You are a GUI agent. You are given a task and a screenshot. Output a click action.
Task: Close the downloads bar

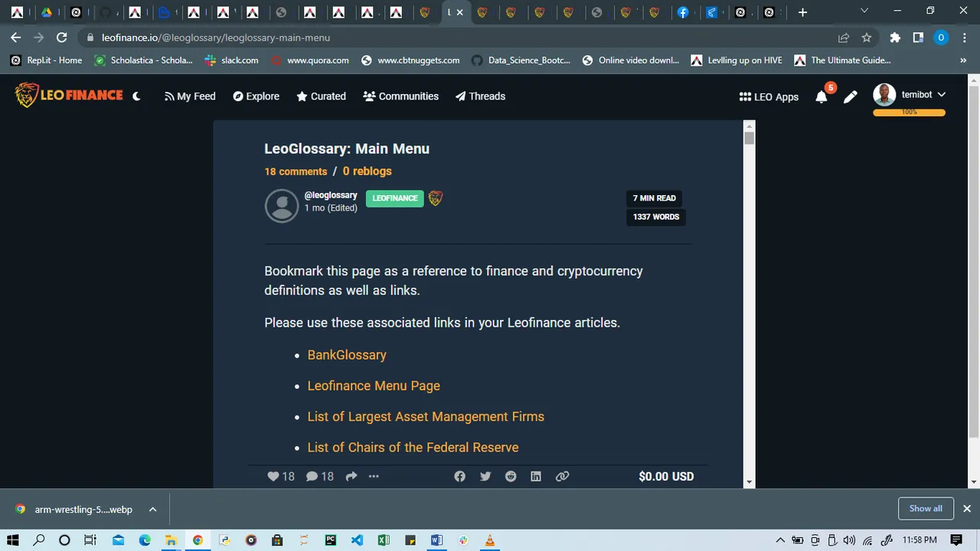coord(967,509)
